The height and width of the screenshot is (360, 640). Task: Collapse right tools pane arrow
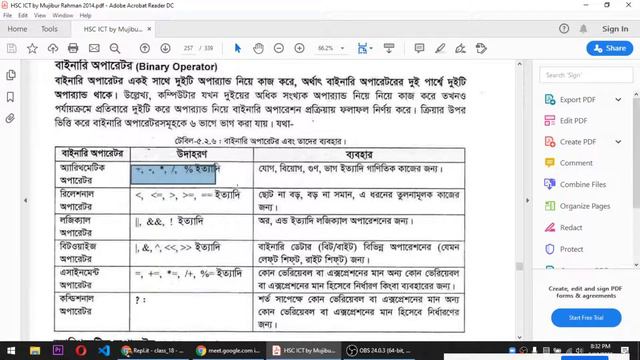coord(527,200)
